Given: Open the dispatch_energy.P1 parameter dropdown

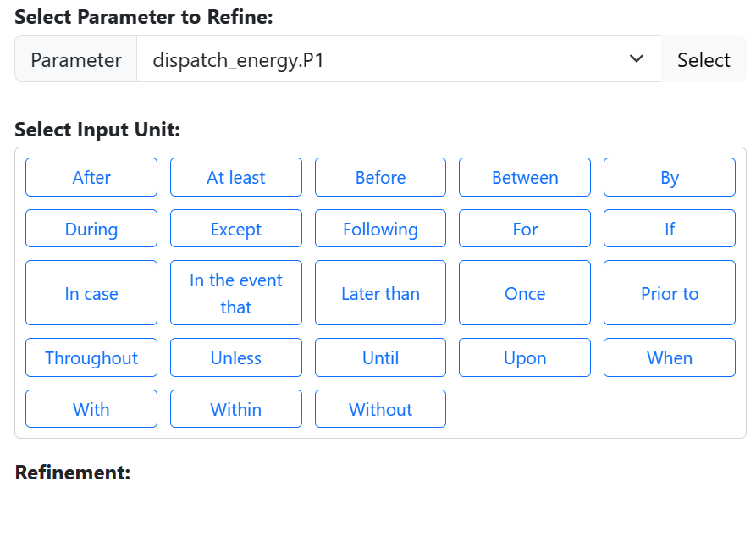Looking at the screenshot, I should point(398,59).
